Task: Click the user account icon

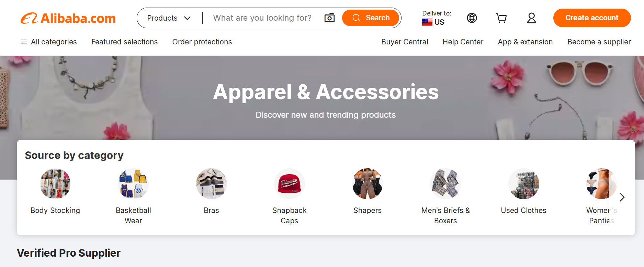Action: [x=531, y=18]
